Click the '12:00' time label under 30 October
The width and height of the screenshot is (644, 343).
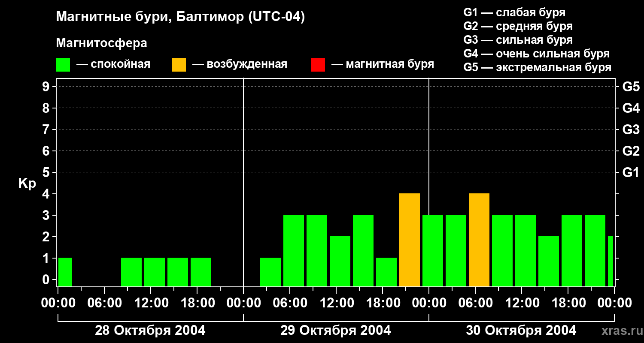pos(522,303)
